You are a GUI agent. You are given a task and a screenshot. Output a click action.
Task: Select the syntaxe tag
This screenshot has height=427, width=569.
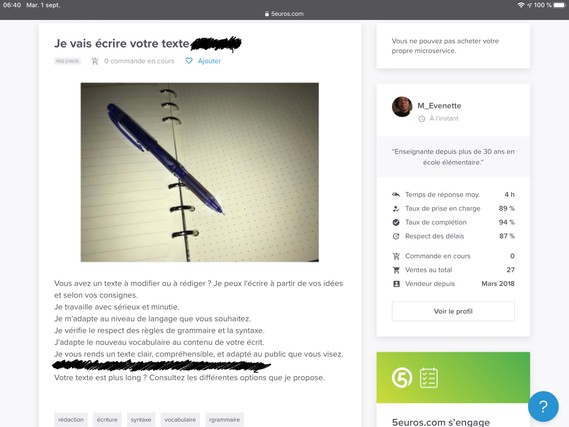pyautogui.click(x=141, y=420)
